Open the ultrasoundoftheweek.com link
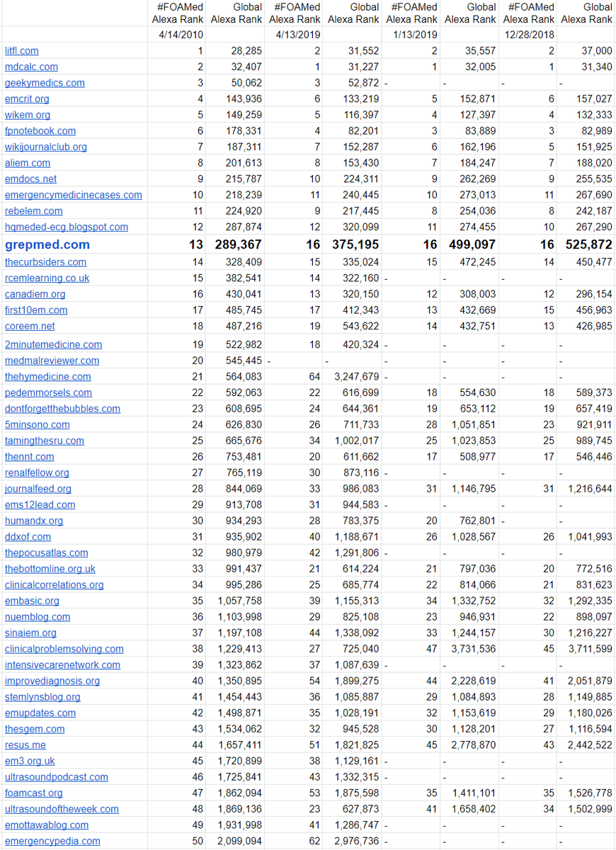 coord(62,810)
